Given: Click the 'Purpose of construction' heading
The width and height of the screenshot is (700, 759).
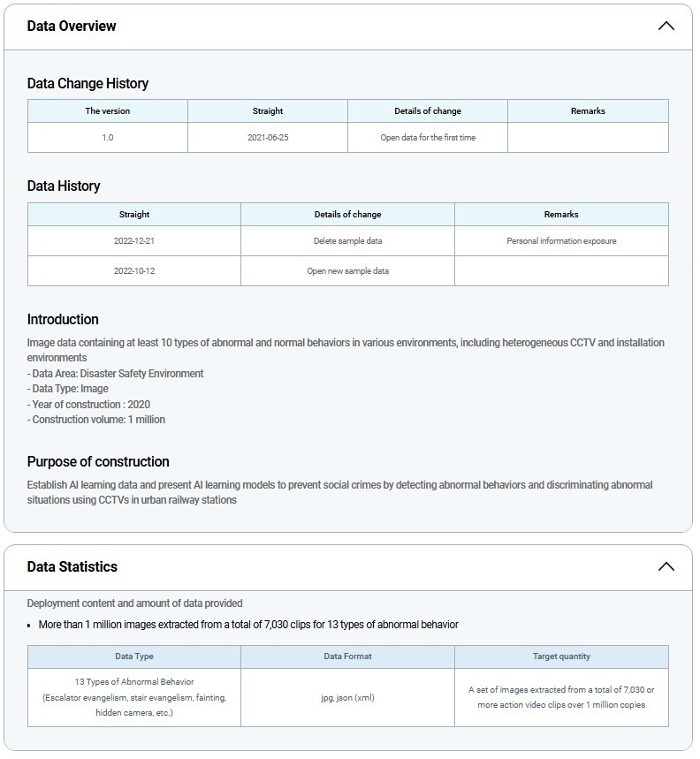Looking at the screenshot, I should pos(98,462).
